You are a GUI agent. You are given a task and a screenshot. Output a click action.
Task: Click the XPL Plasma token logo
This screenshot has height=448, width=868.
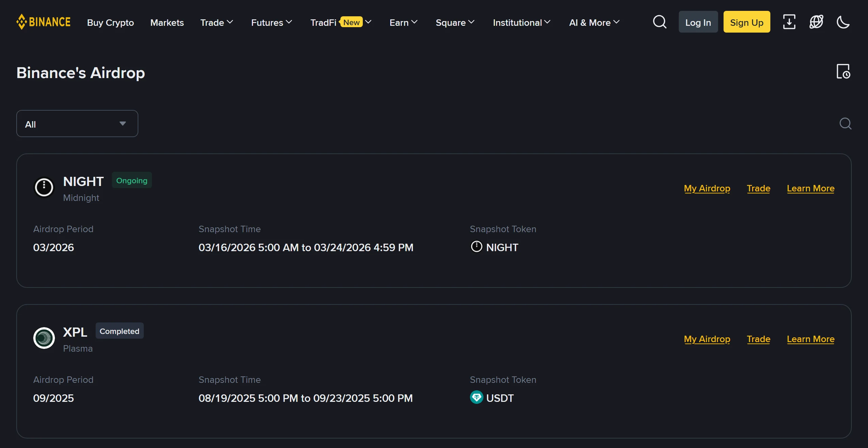(x=44, y=338)
